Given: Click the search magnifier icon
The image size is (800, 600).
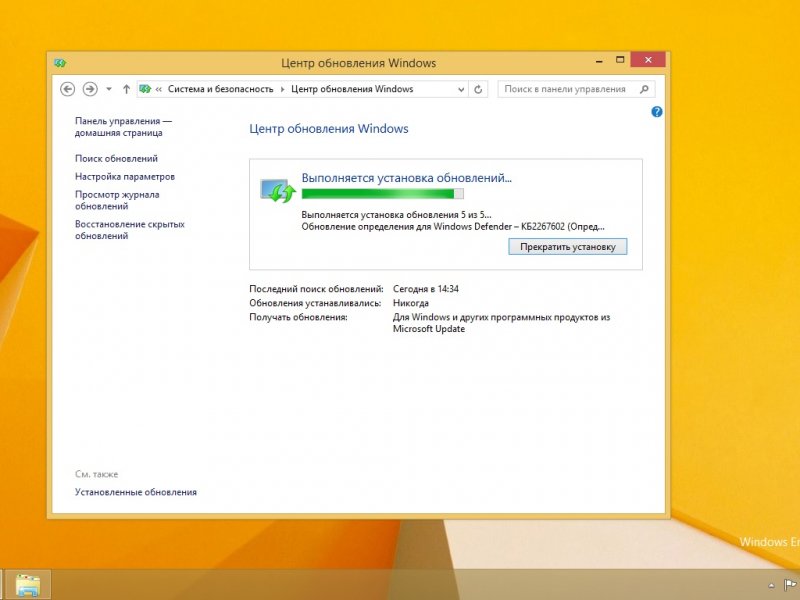Looking at the screenshot, I should 644,89.
